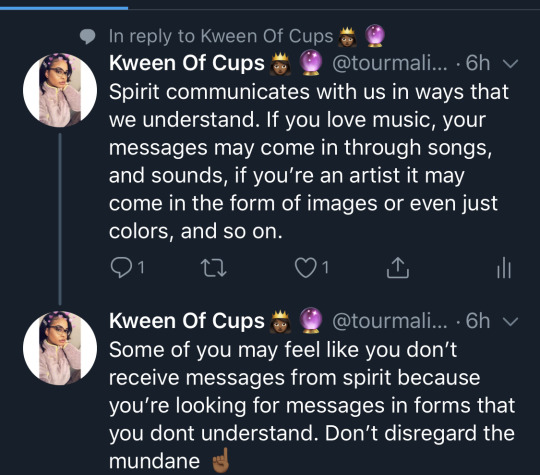This screenshot has width=540, height=475.
Task: Open the first tweet's dropdown chevron menu
Action: pos(510,64)
